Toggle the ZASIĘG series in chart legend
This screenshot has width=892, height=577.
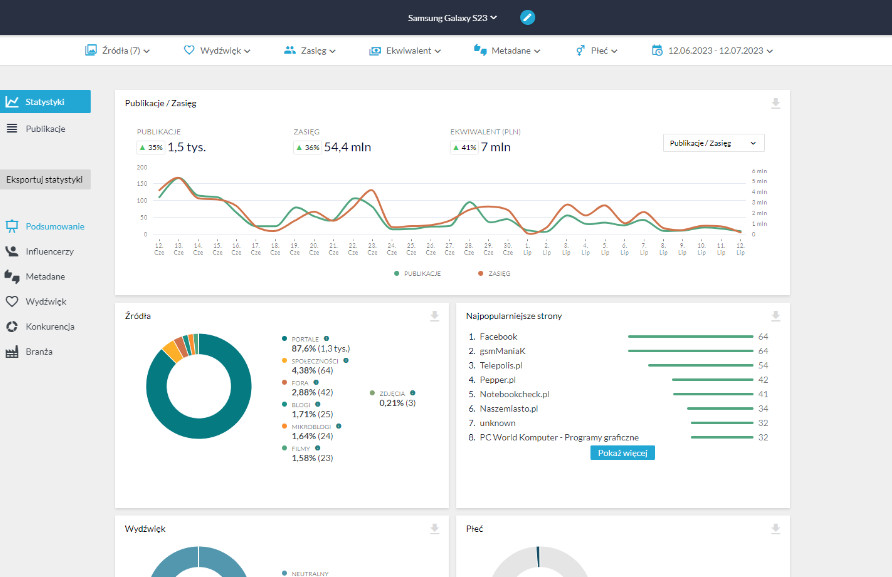[494, 274]
